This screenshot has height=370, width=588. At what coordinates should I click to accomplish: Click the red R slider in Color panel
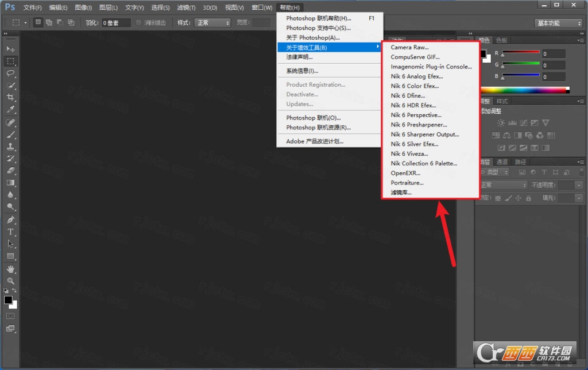[x=521, y=52]
